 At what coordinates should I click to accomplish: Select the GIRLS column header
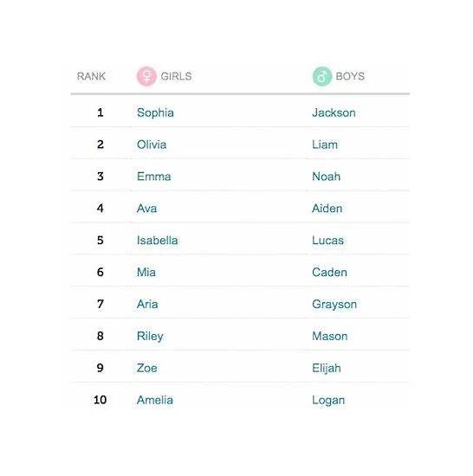pos(176,76)
